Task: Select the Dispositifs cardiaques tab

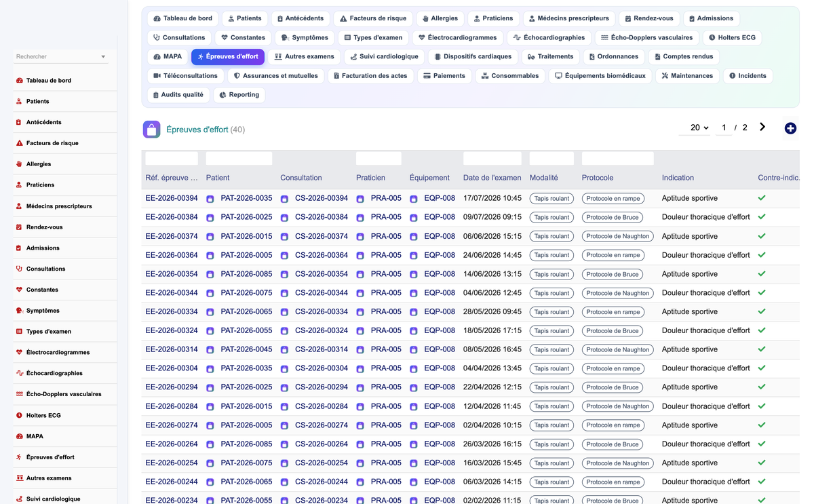Action: pyautogui.click(x=474, y=56)
